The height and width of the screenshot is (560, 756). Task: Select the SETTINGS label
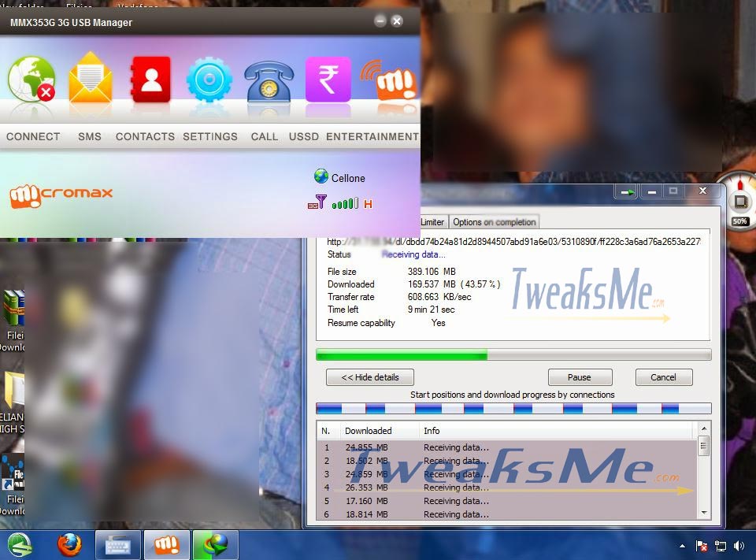[210, 136]
